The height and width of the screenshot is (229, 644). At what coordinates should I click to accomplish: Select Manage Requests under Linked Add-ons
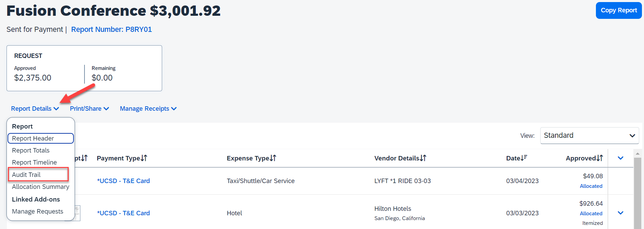(x=37, y=212)
